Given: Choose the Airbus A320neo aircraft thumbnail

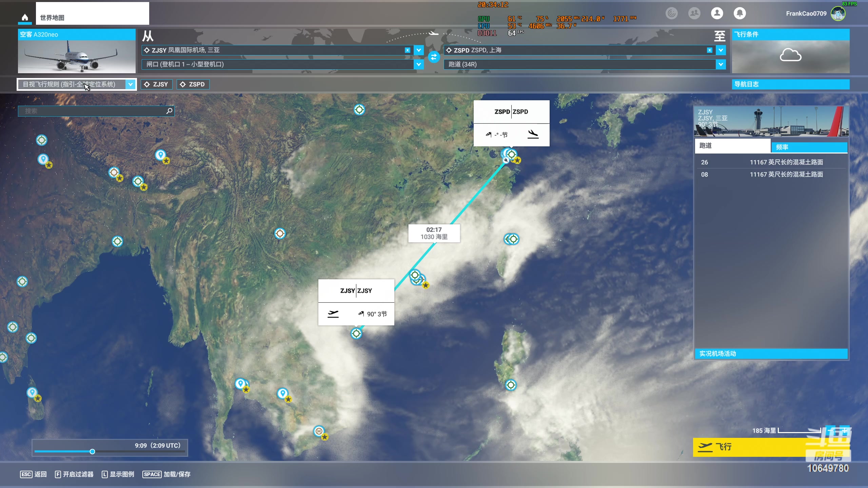Looking at the screenshot, I should [x=77, y=57].
